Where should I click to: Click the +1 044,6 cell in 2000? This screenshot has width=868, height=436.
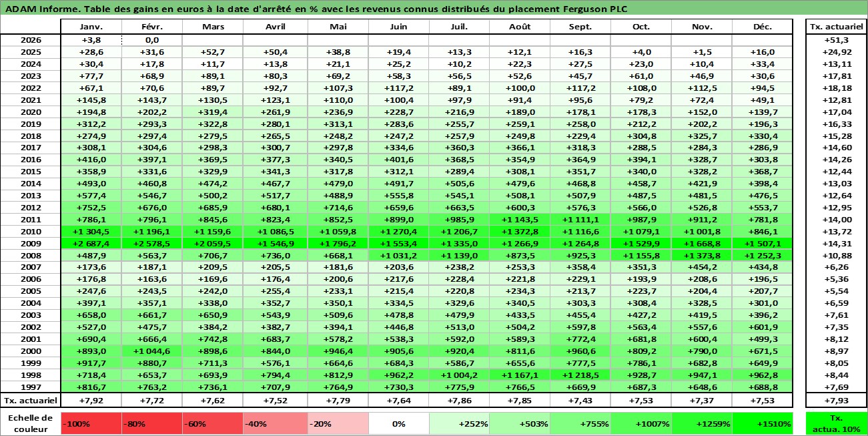coord(151,351)
